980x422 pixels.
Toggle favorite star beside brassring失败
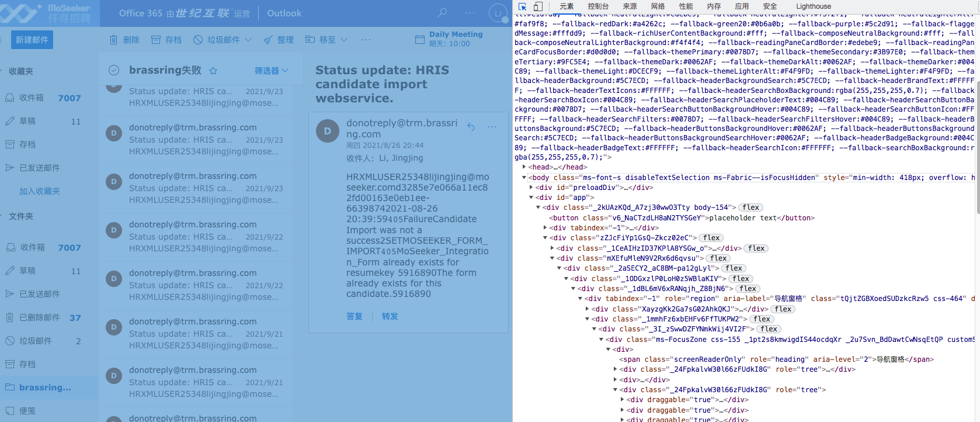click(x=213, y=71)
